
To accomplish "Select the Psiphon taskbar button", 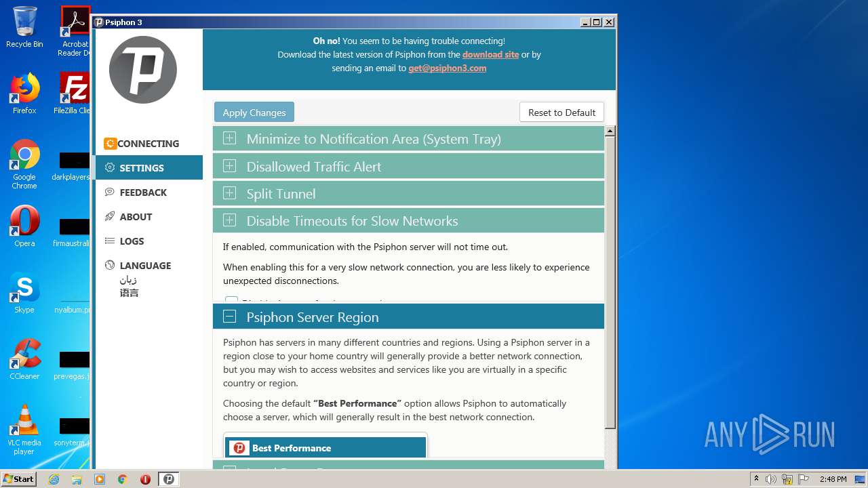I will pos(169,479).
